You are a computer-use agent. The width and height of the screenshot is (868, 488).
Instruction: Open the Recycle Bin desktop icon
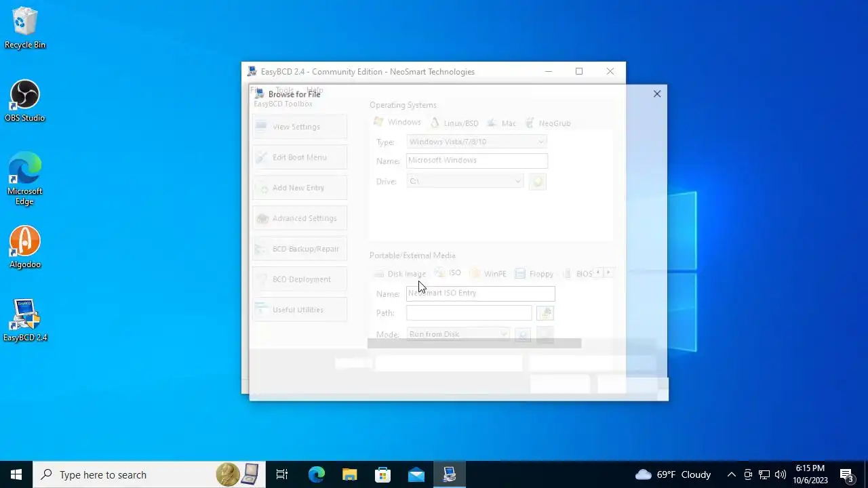tap(25, 28)
